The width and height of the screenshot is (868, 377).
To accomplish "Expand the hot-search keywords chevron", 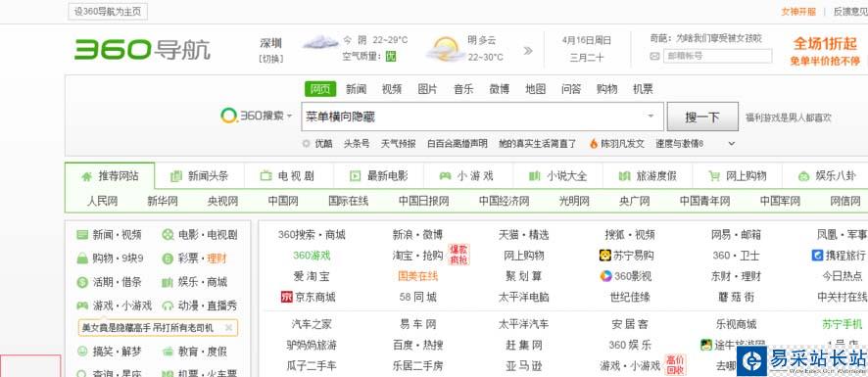I will [731, 143].
